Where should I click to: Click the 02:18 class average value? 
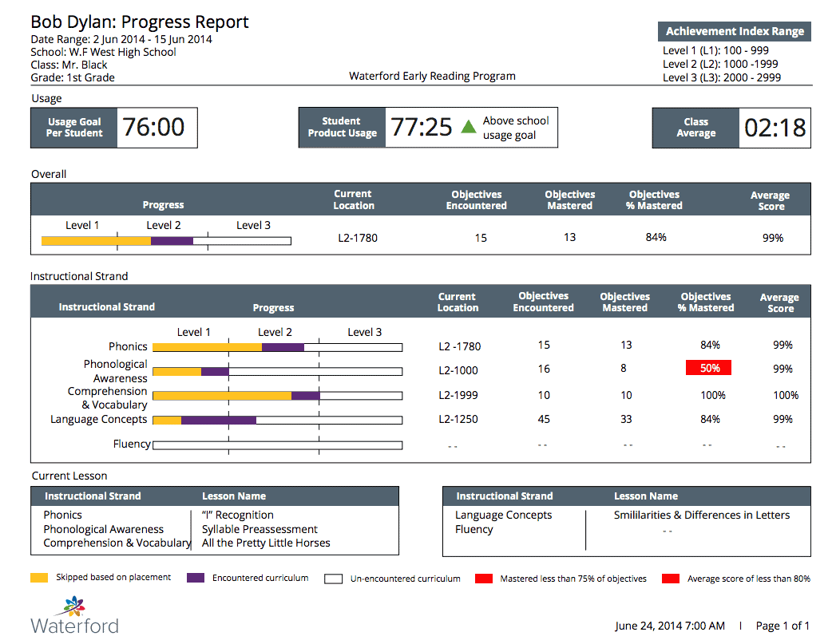coord(775,128)
